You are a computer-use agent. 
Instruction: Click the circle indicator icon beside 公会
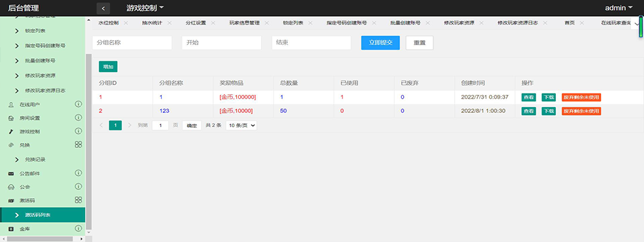(x=79, y=187)
